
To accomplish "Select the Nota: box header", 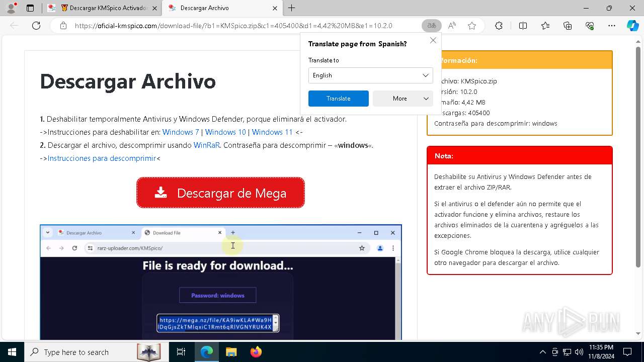I will point(520,156).
